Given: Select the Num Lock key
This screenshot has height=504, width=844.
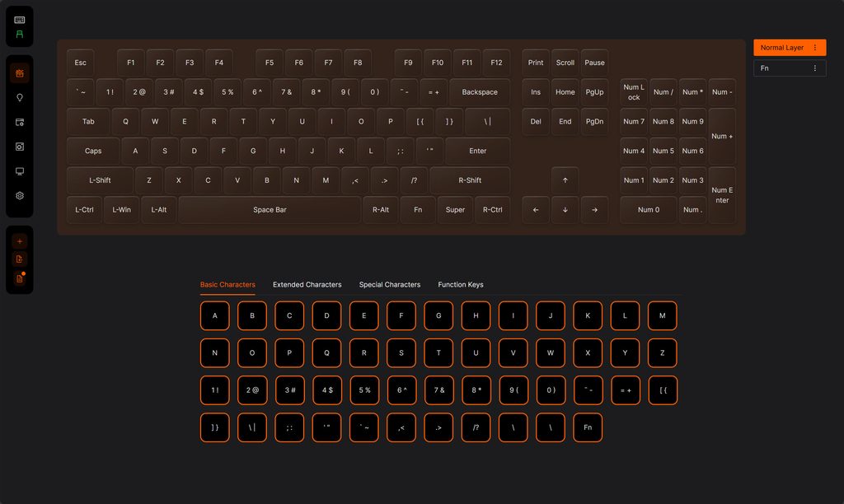Looking at the screenshot, I should coord(634,92).
